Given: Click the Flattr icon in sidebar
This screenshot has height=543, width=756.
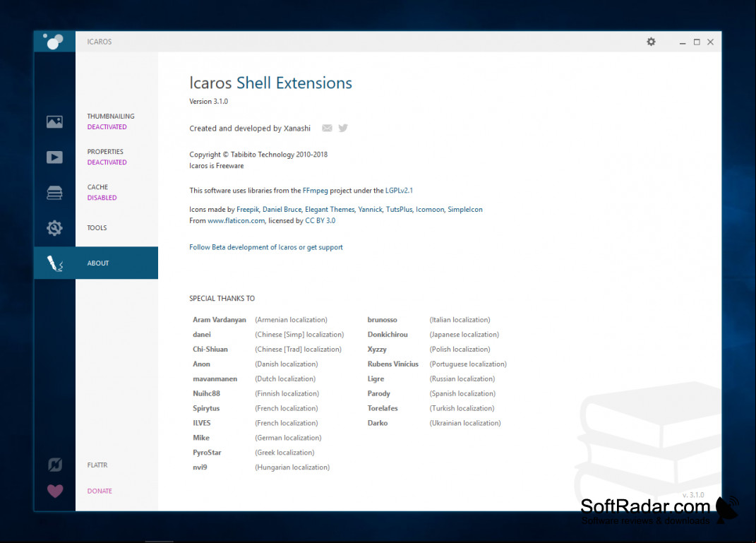Looking at the screenshot, I should point(55,465).
